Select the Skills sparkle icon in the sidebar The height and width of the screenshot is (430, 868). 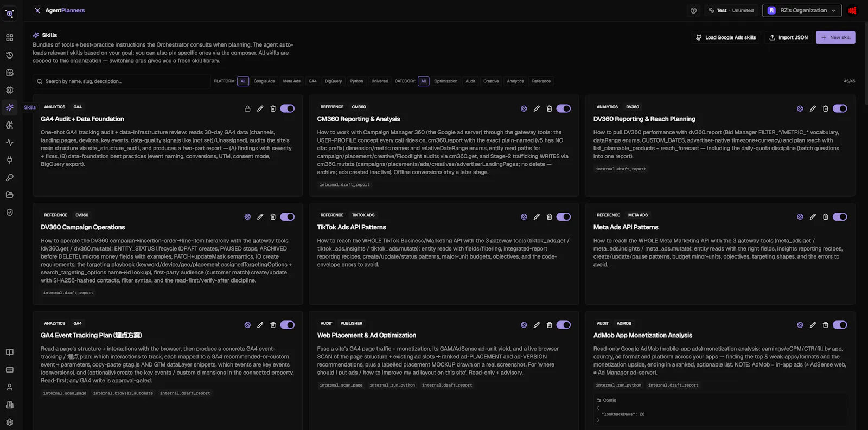pyautogui.click(x=10, y=107)
